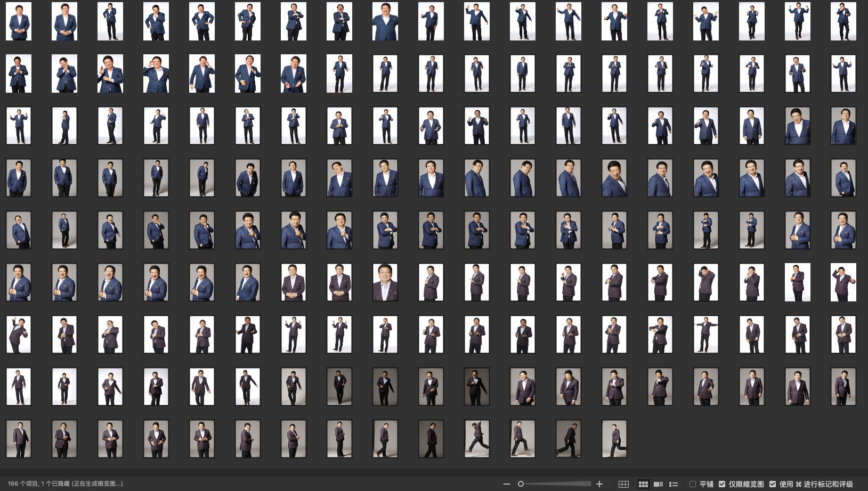Image resolution: width=868 pixels, height=491 pixels.
Task: Select the first thumbnail in the top row
Action: pos(19,21)
